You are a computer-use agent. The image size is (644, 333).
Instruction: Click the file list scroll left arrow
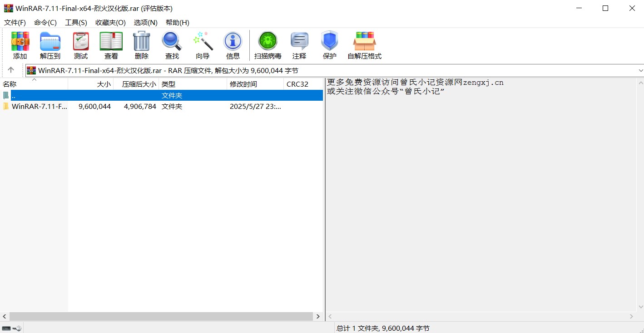pos(5,316)
